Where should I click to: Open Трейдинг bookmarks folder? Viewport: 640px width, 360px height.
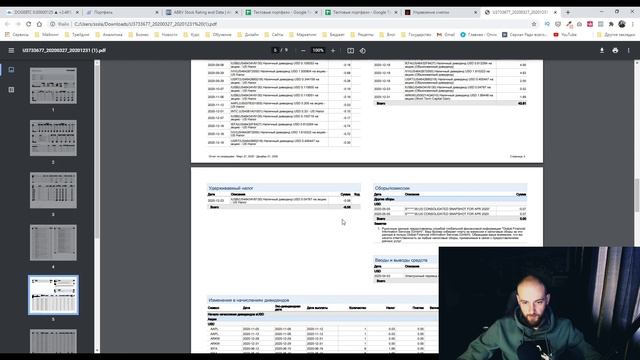[x=77, y=35]
